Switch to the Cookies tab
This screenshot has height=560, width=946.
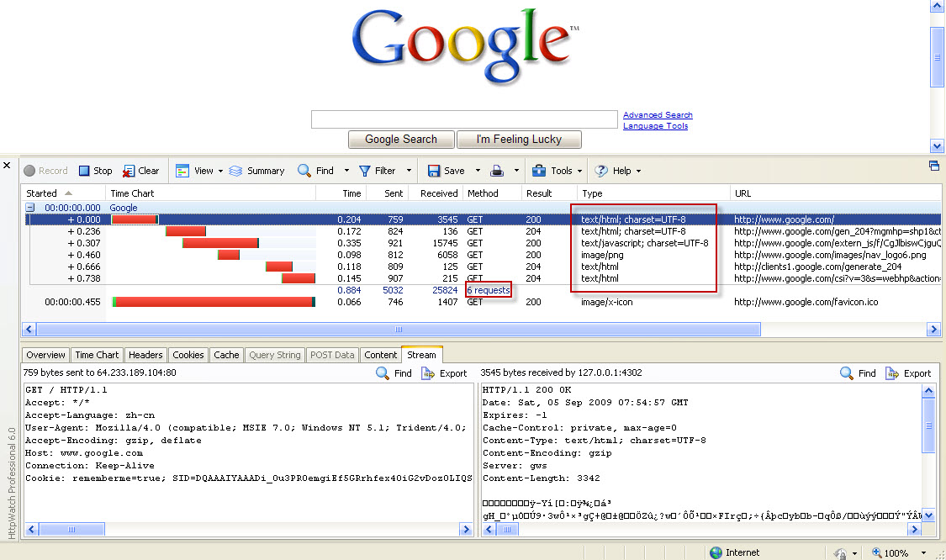click(x=188, y=355)
